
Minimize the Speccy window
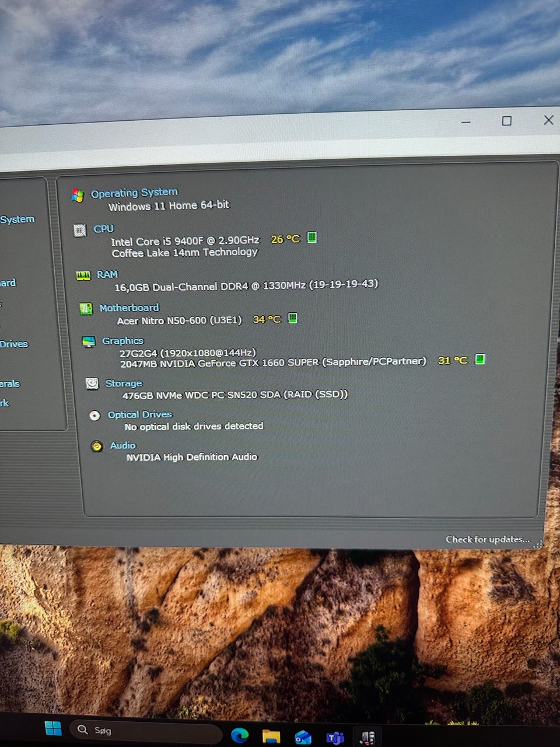[x=466, y=122]
